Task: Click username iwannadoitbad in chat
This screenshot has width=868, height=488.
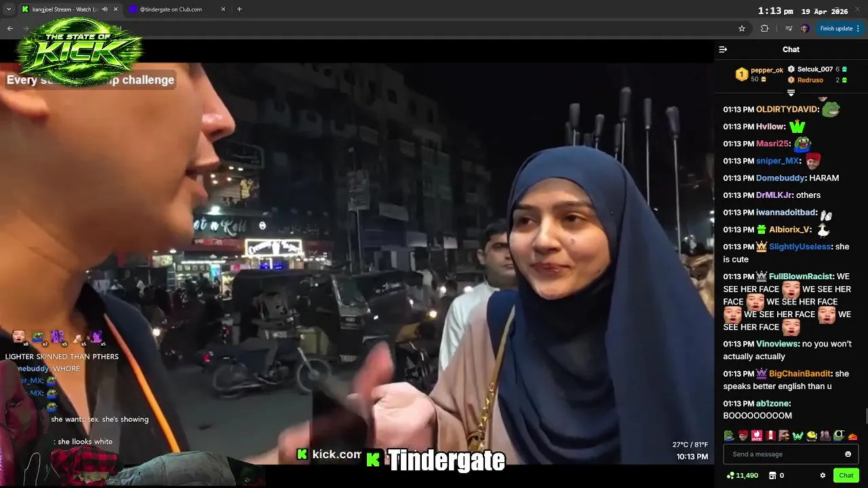Action: coord(786,213)
